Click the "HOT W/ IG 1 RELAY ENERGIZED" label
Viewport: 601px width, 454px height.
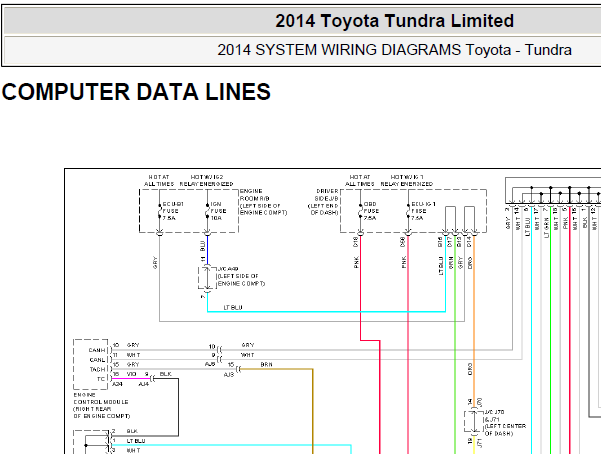click(407, 181)
